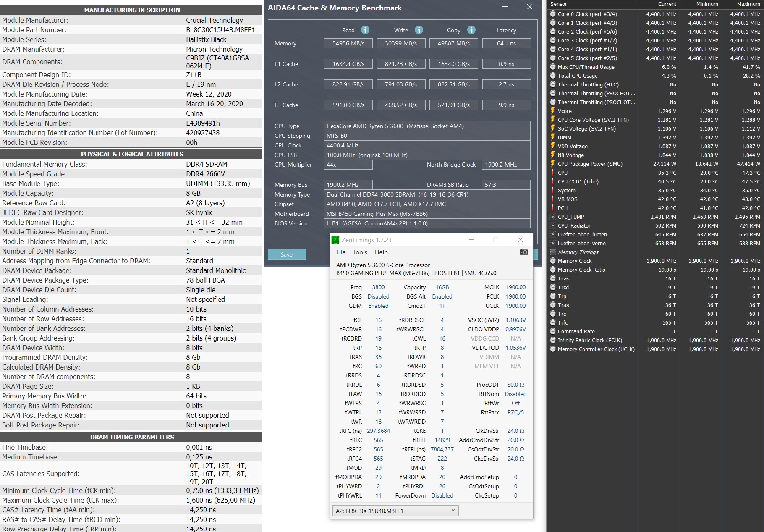Open the File menu in ZenTimings
The width and height of the screenshot is (764, 532).
click(x=340, y=252)
